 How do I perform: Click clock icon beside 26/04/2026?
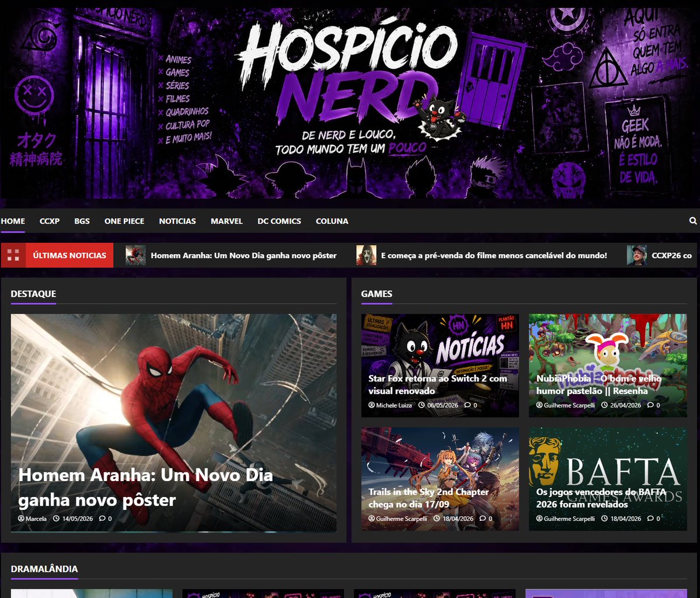coord(604,405)
